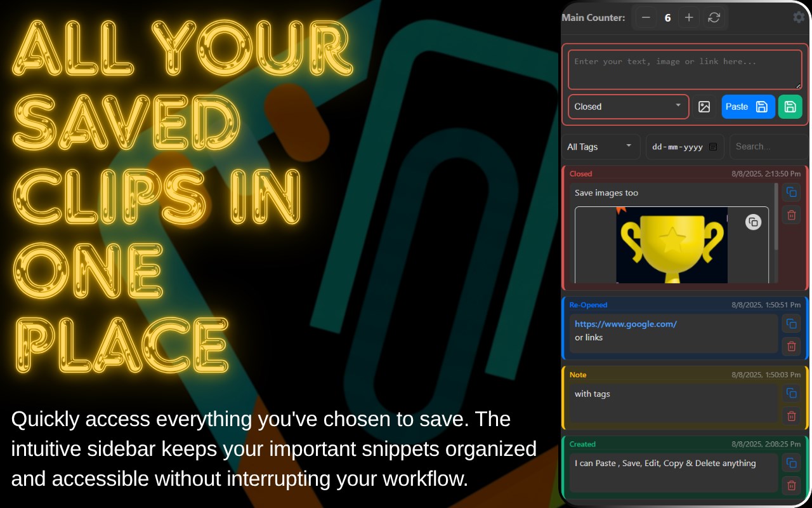Open the https://www.google.com/ link
Image resolution: width=812 pixels, height=508 pixels.
point(625,324)
